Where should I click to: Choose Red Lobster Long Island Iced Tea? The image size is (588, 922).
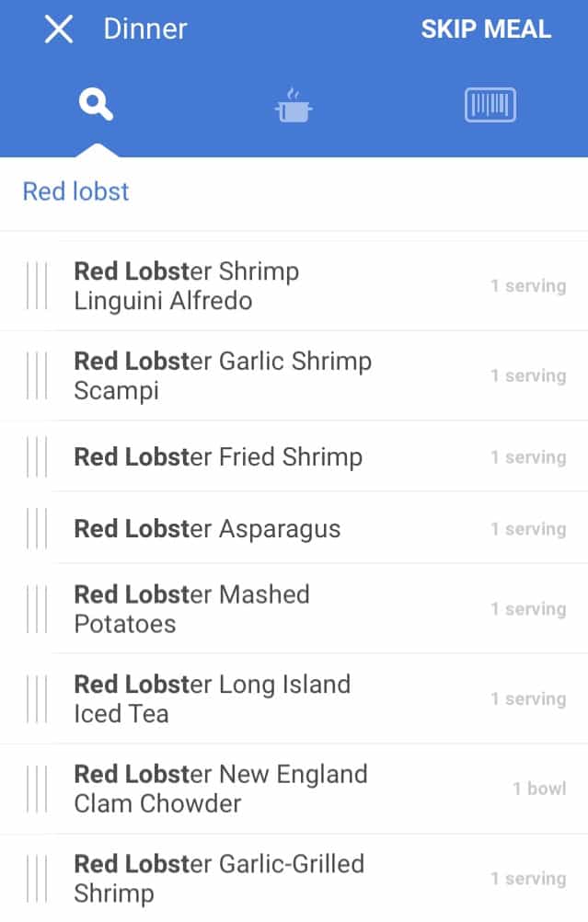point(276,698)
